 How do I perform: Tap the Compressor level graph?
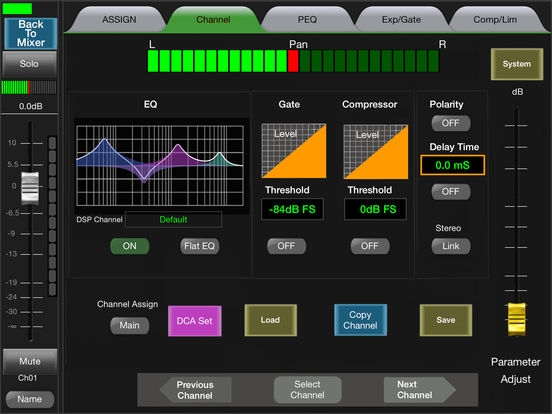376,151
